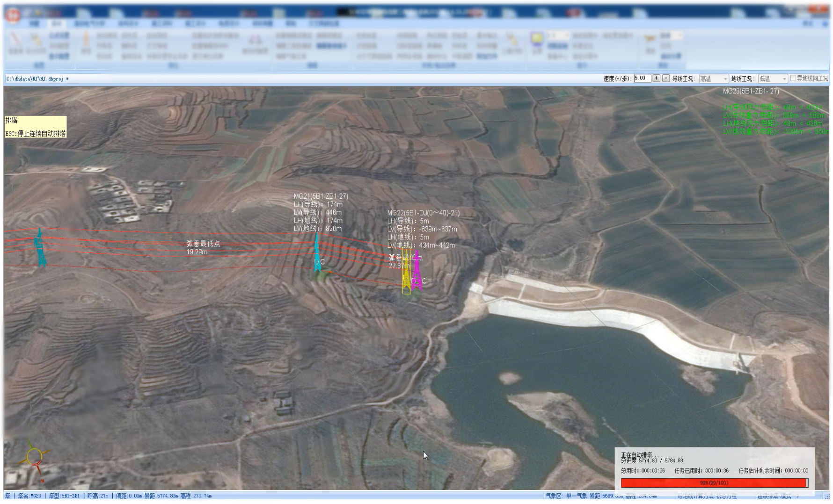Click the red diagonal line ribbon icon
Screen dimensions: 833x504
coord(15,38)
